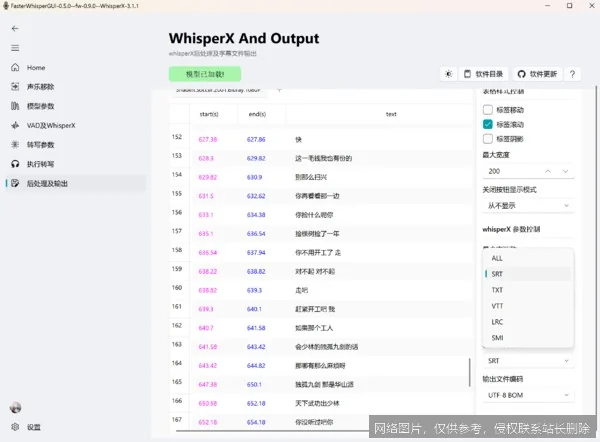Choose ALL from the format list
This screenshot has width=600, height=442.
coord(528,258)
